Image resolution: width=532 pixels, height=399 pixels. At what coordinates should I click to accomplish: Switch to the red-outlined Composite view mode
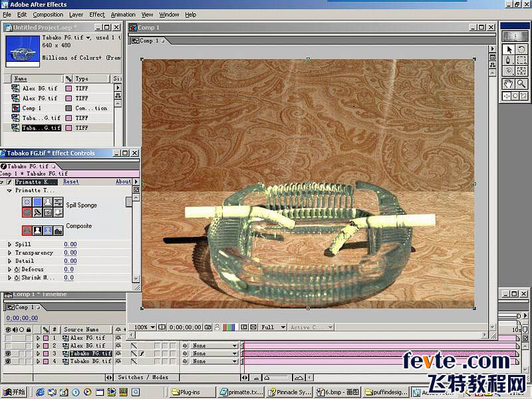click(27, 231)
